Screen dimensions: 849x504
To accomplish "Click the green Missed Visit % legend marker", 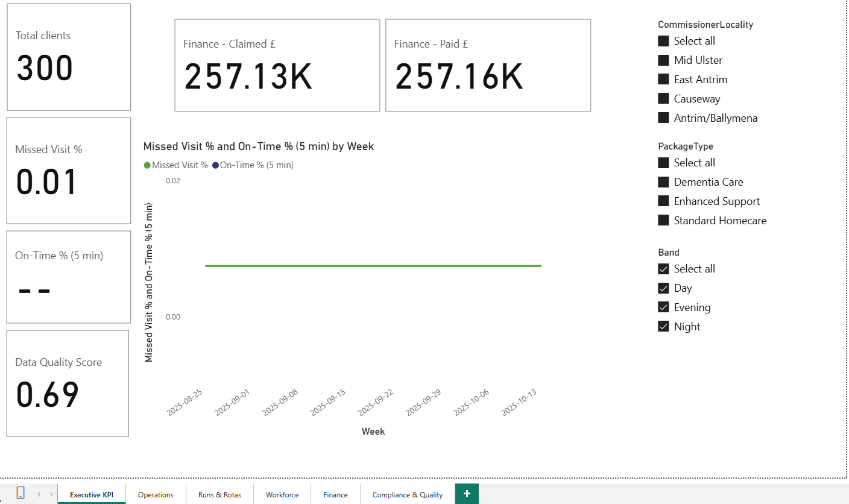I will click(148, 165).
